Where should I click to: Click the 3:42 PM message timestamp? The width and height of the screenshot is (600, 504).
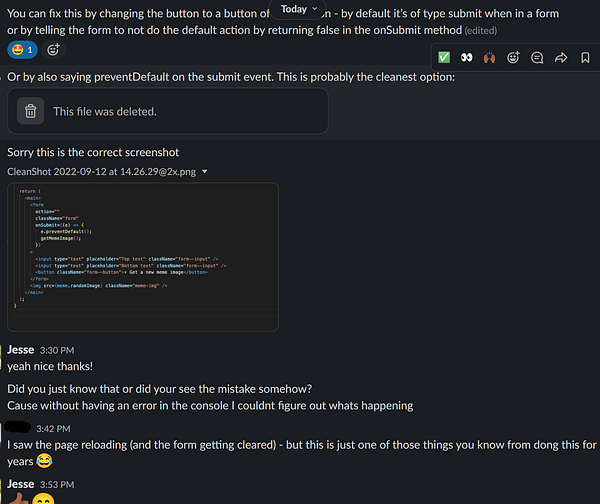pos(56,427)
